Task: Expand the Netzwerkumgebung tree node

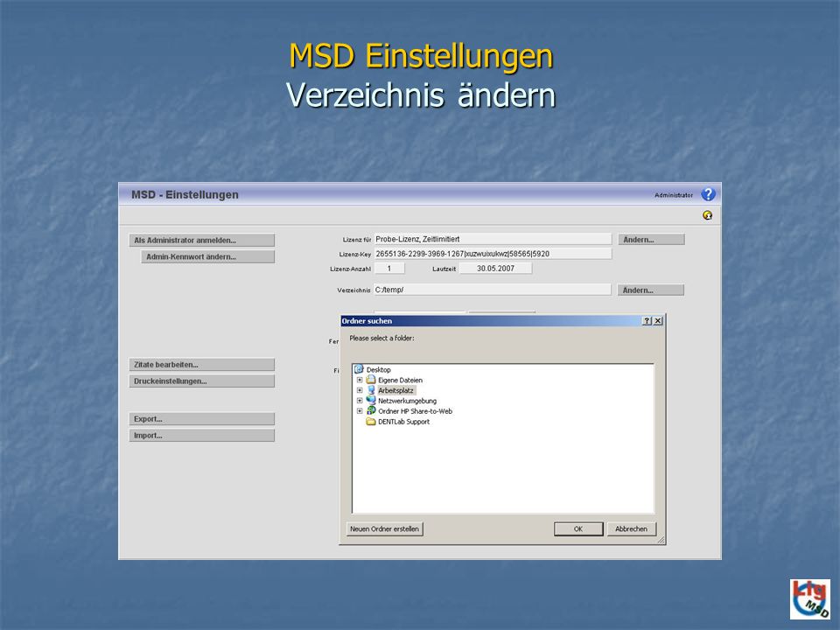Action: click(360, 401)
